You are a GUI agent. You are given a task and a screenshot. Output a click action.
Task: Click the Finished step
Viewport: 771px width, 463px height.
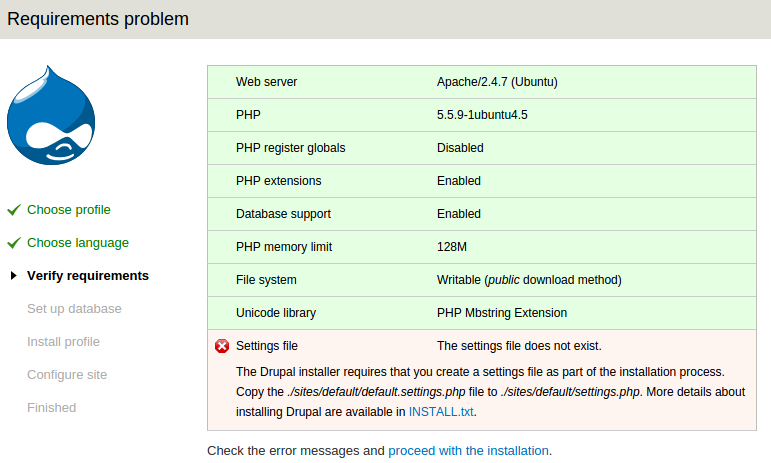[x=52, y=408]
